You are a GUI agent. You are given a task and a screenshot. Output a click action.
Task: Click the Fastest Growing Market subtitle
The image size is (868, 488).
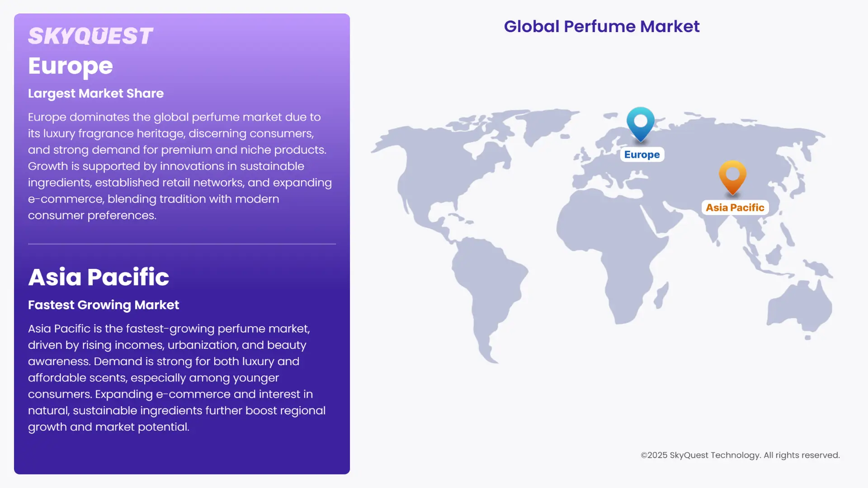click(104, 305)
